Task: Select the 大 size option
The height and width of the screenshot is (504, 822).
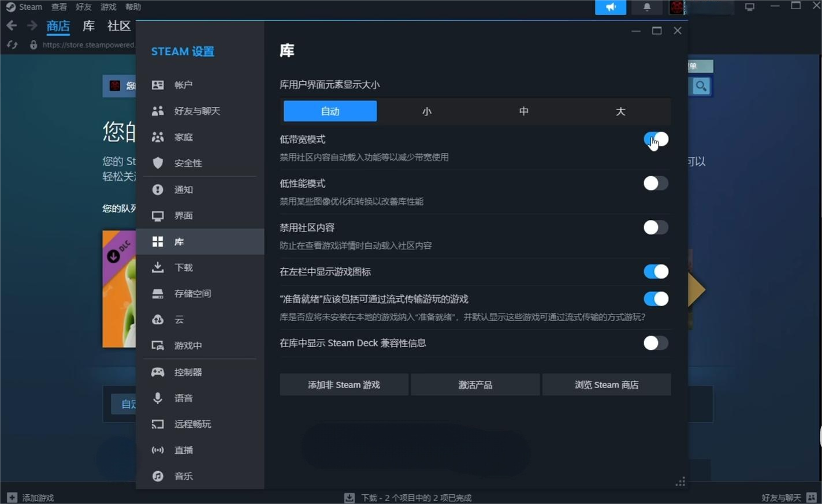Action: click(x=620, y=111)
